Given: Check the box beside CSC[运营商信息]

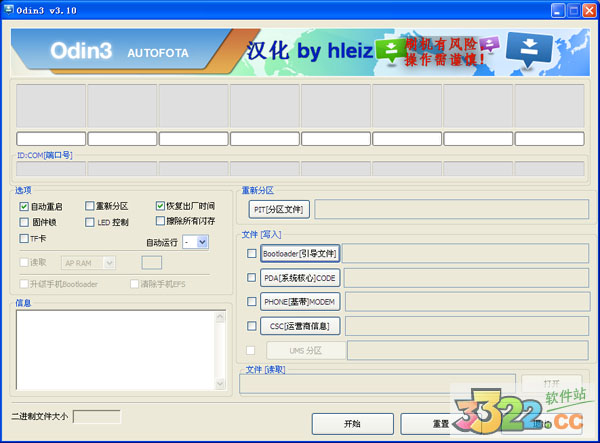Looking at the screenshot, I should pos(251,326).
